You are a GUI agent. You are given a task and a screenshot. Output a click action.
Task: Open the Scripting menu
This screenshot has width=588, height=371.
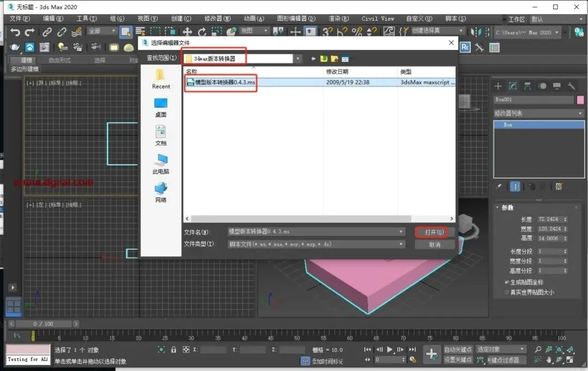(x=455, y=18)
